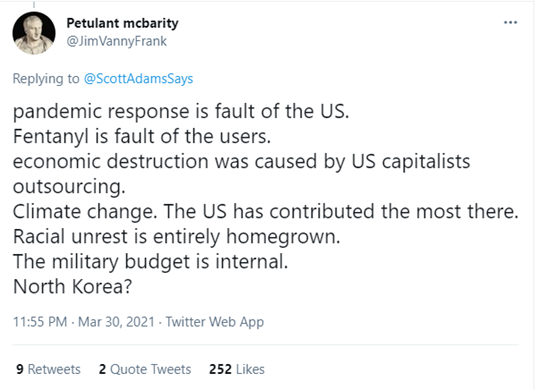Viewport: 554px width, 390px height.
Task: Click the marble bust profile avatar
Action: [x=34, y=33]
